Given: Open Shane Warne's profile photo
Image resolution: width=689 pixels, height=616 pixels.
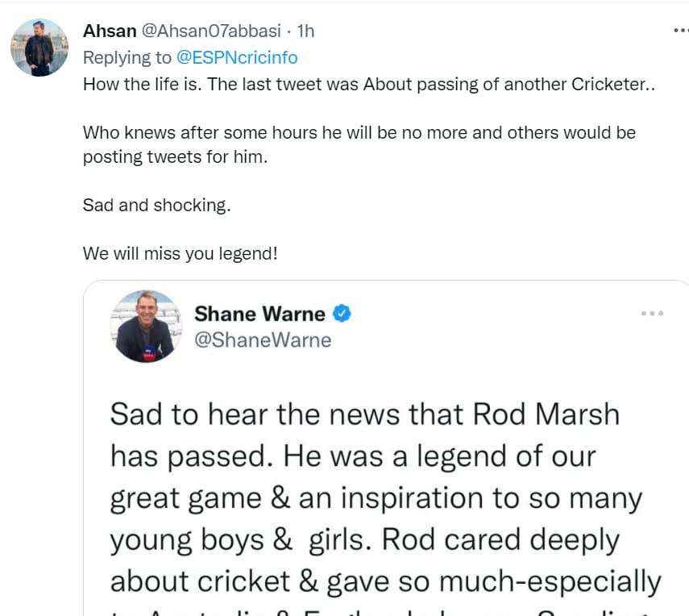Looking at the screenshot, I should pos(146,326).
